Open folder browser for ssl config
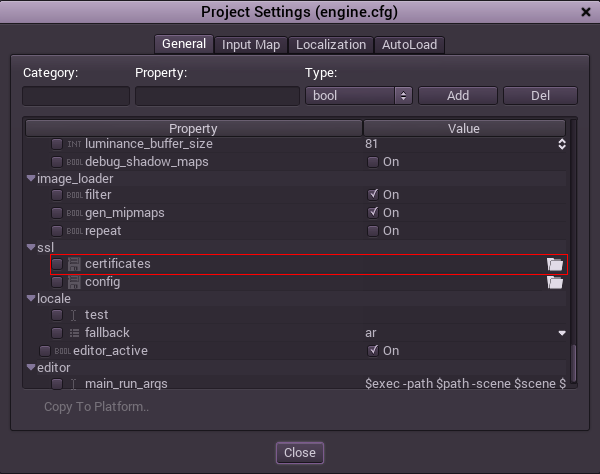The height and width of the screenshot is (474, 600). pyautogui.click(x=555, y=282)
